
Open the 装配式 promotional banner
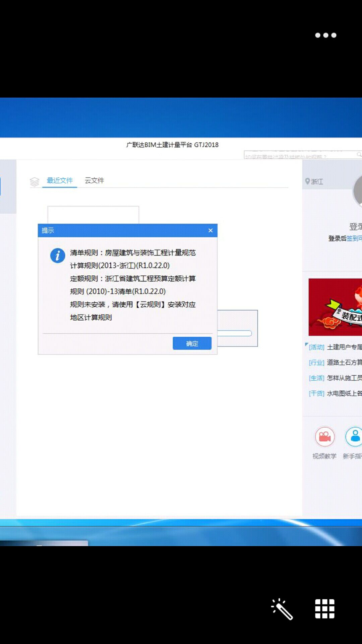335,307
